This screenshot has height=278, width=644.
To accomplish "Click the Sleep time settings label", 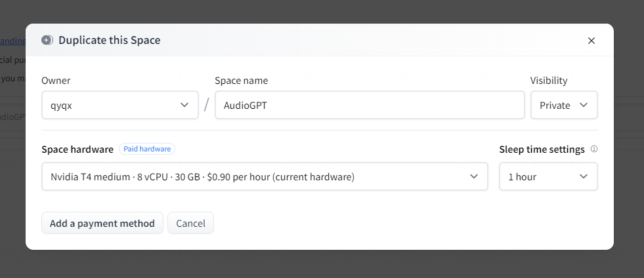I will pyautogui.click(x=542, y=149).
